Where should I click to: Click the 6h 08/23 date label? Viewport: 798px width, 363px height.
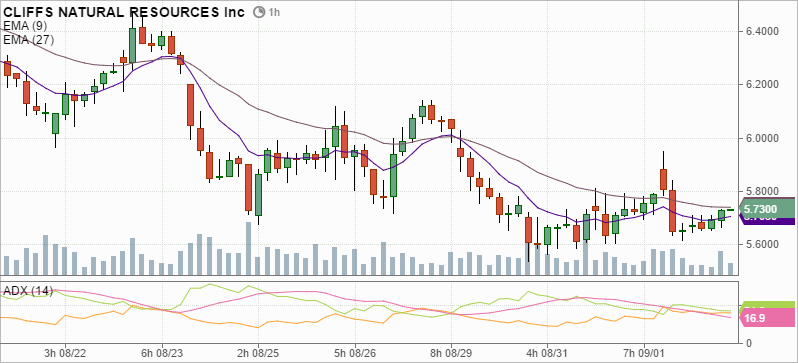[161, 352]
